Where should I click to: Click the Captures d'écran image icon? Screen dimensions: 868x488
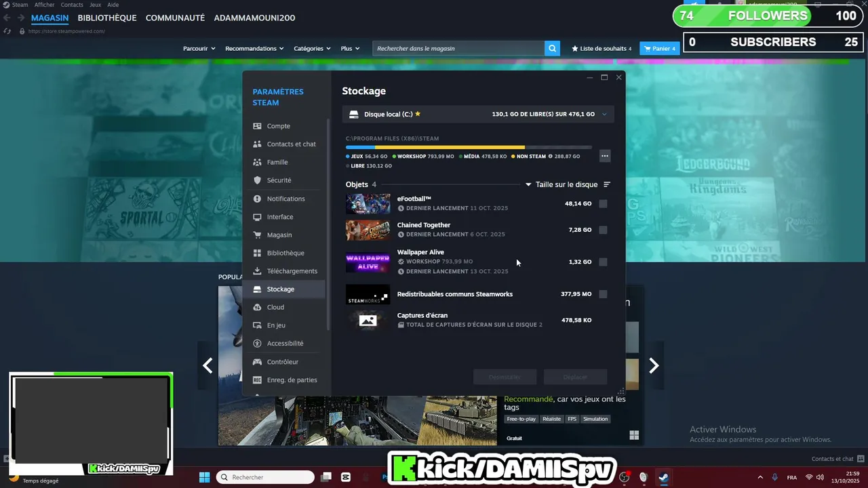[368, 320]
